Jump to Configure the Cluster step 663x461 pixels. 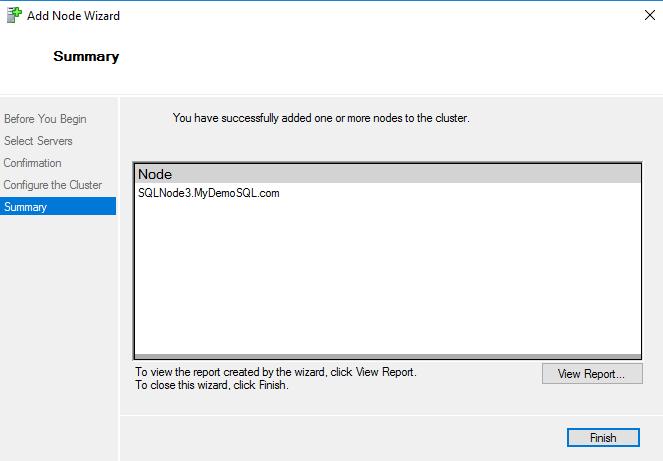click(x=53, y=185)
